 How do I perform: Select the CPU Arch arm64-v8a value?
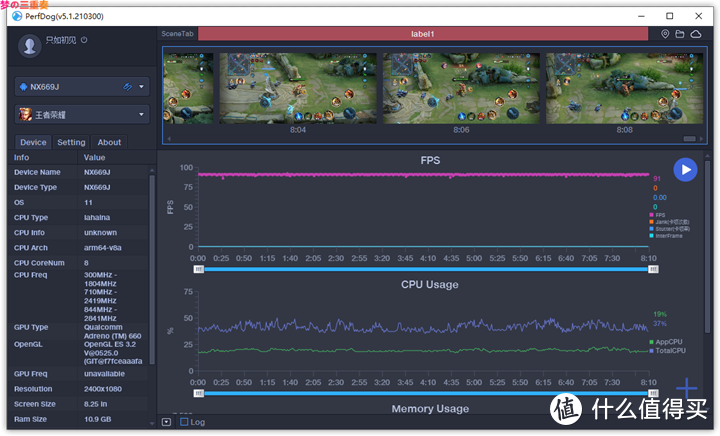point(102,248)
